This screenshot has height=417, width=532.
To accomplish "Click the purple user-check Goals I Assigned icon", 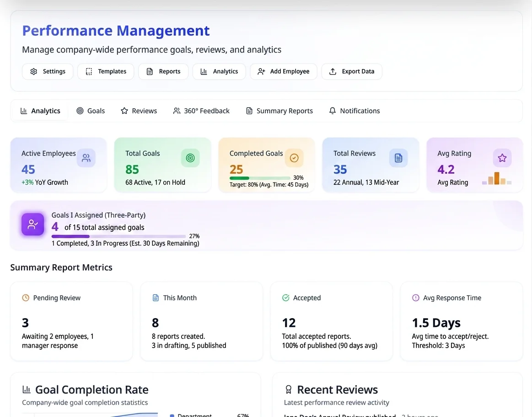I will coord(32,224).
